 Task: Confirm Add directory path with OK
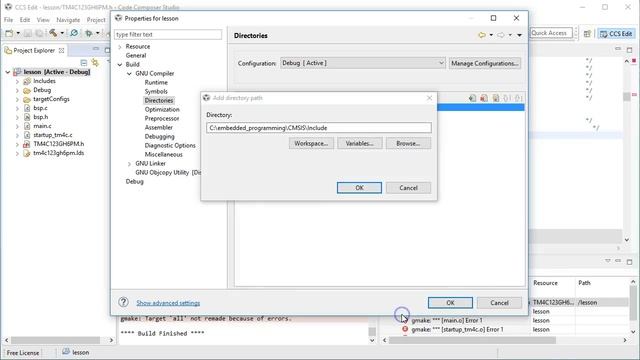[359, 188]
